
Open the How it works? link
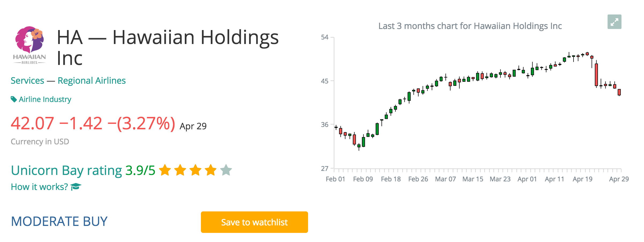pos(39,187)
